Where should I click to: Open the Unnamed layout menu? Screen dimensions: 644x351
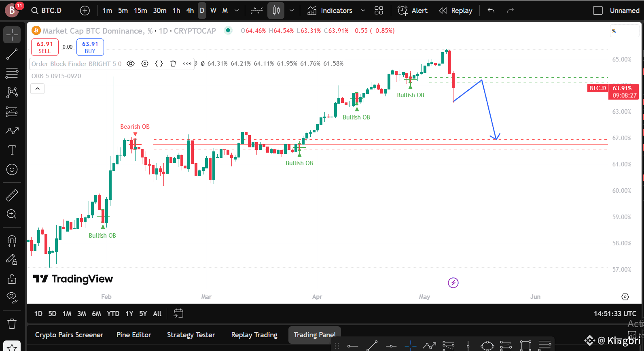pos(625,11)
